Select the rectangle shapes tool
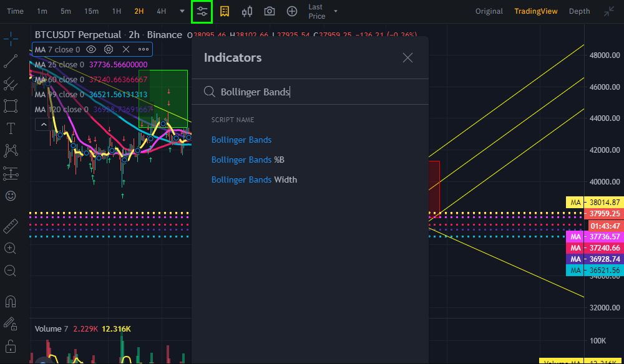 click(11, 106)
